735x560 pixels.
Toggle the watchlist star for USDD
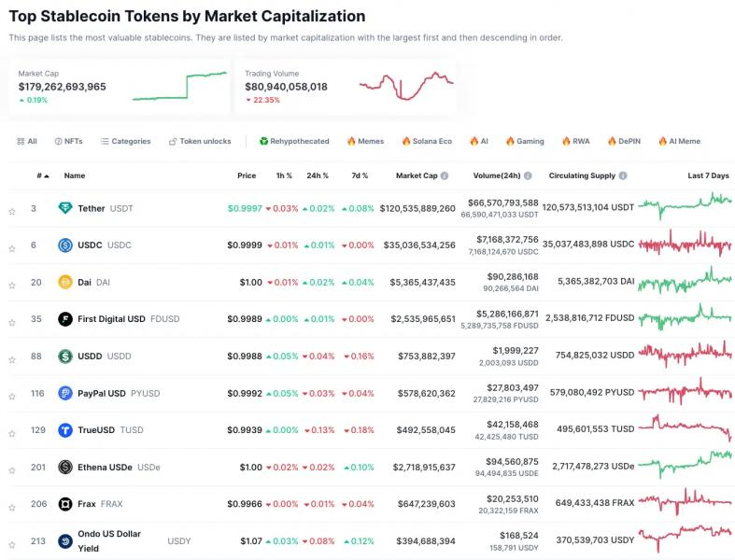[x=12, y=359]
